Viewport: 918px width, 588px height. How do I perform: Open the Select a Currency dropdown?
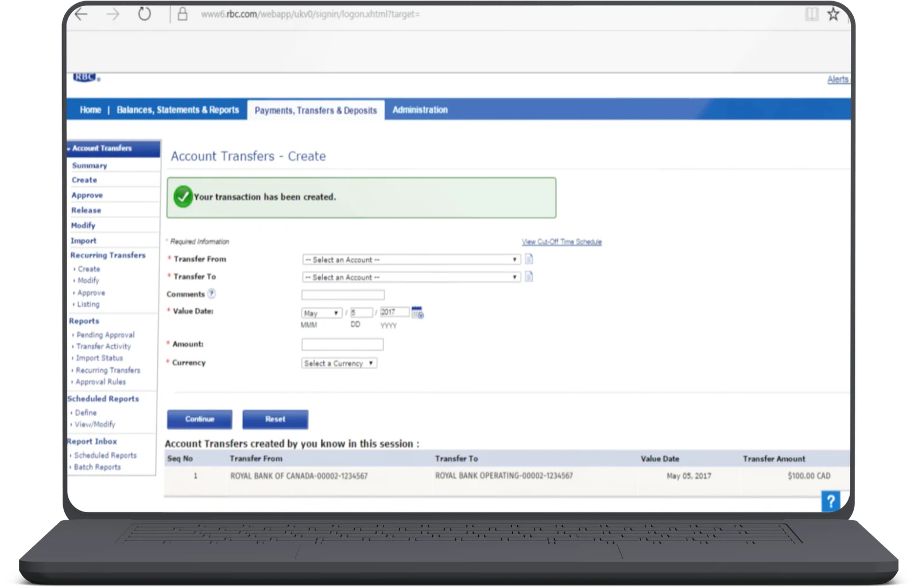click(339, 363)
